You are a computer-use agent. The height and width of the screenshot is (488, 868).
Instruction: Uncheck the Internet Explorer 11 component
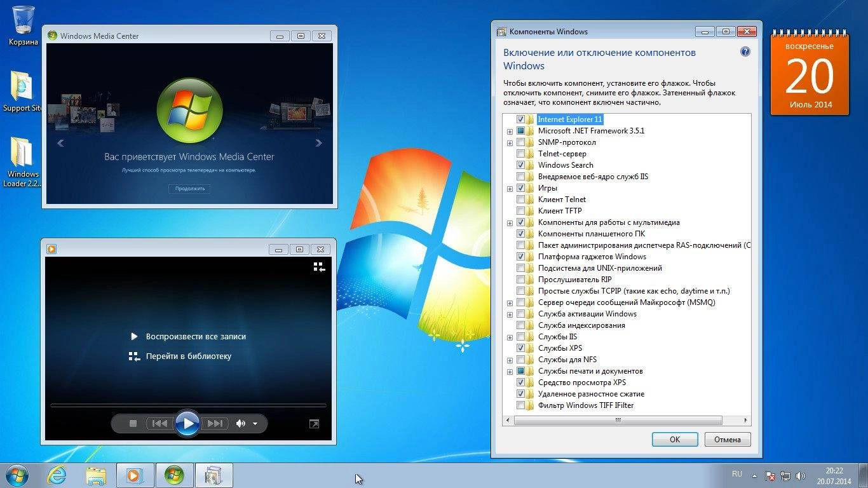pos(521,119)
